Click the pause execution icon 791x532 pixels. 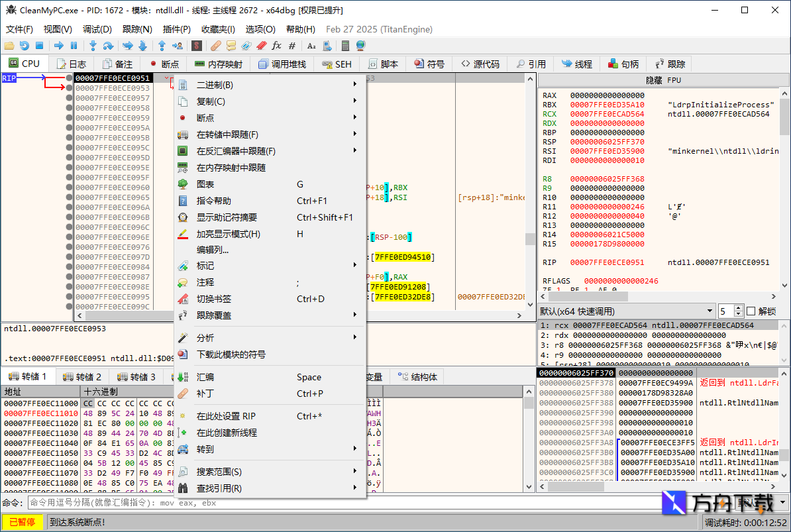point(73,46)
